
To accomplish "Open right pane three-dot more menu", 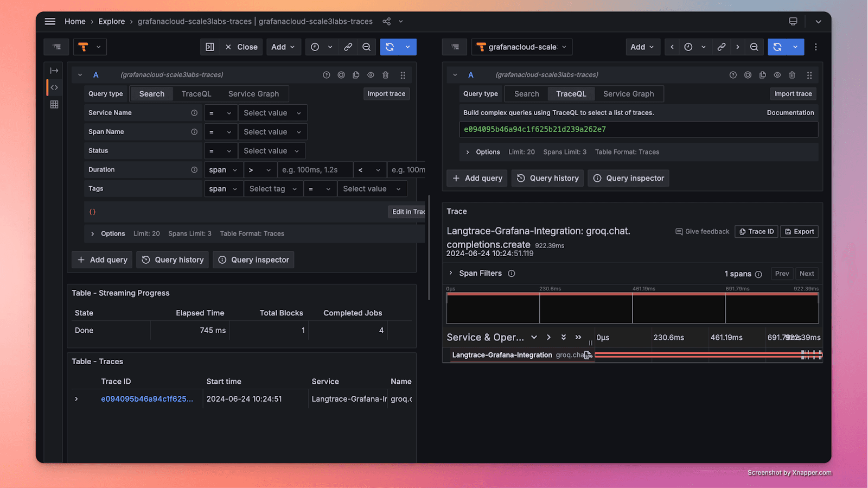I will coord(815,47).
